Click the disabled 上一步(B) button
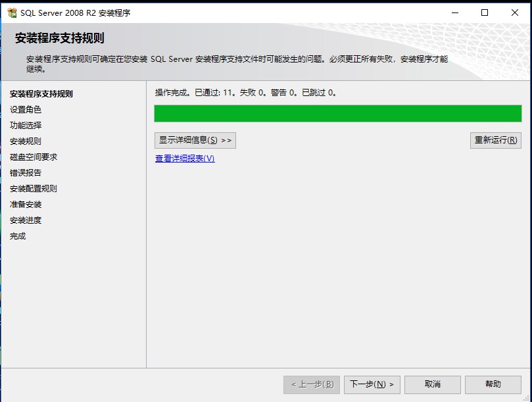 (312, 384)
